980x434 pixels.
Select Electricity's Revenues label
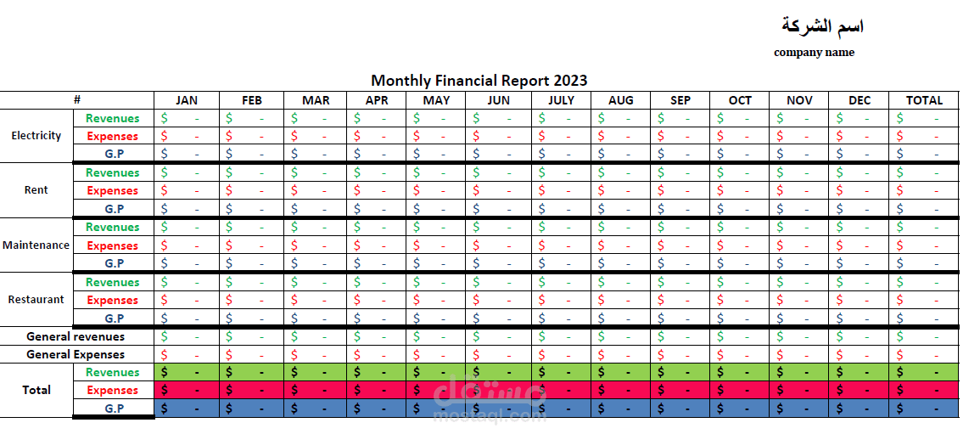tap(113, 118)
